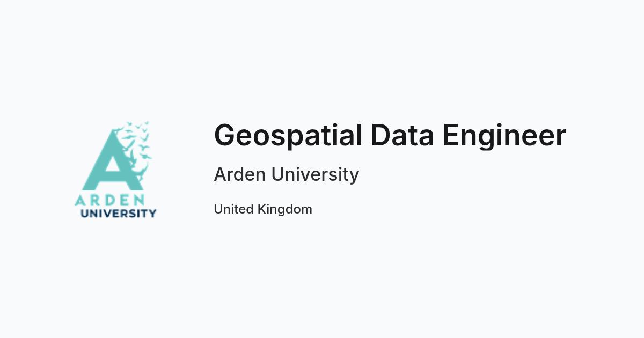Viewport: 644px width, 338px height.
Task: Click the word Engineer in the heading
Action: point(504,136)
